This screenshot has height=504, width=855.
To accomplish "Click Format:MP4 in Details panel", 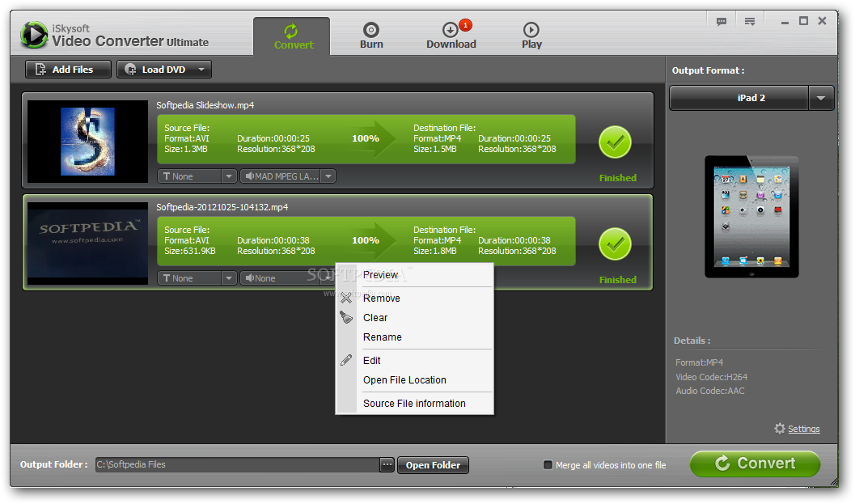I will (x=699, y=362).
